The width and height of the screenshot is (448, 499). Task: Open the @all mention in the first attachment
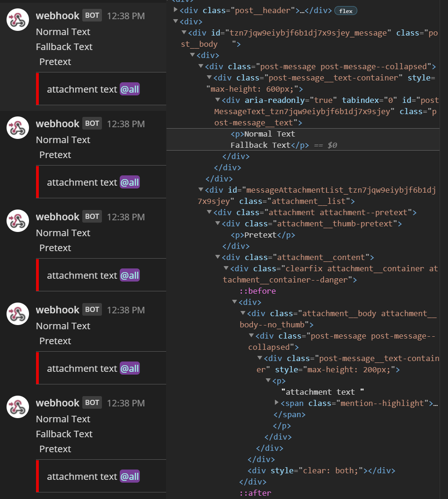[x=130, y=89]
